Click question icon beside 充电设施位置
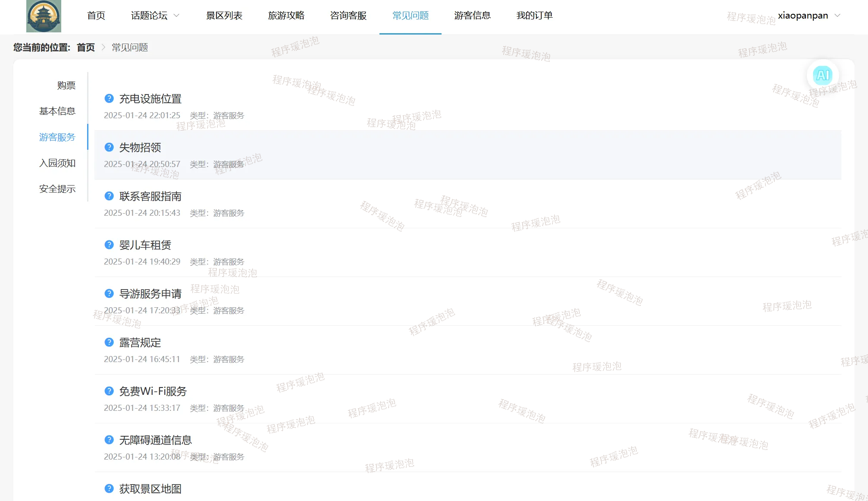Viewport: 868px width, 501px height. [x=109, y=98]
